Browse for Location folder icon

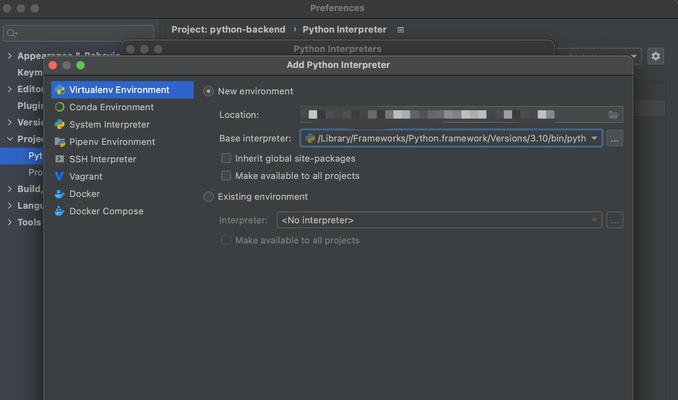pos(613,115)
